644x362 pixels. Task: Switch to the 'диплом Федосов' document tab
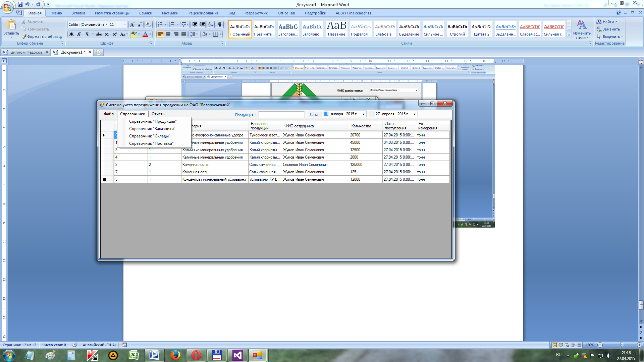pos(26,52)
